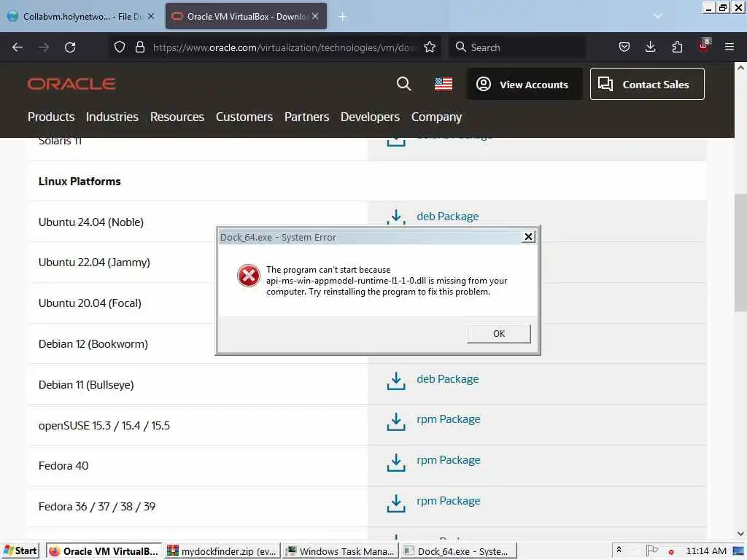Click the download icon for Debian 11
The height and width of the screenshot is (560, 747).
(x=396, y=381)
